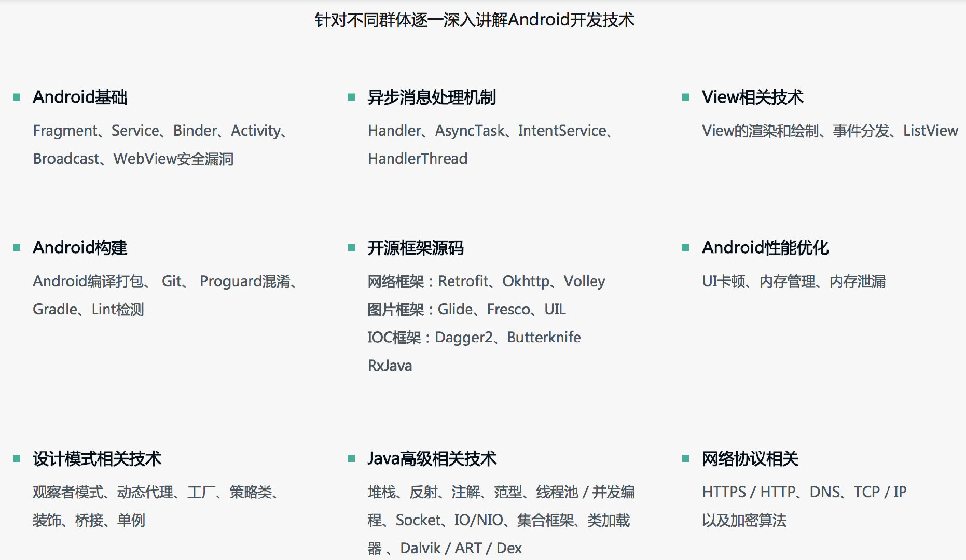This screenshot has width=966, height=560.
Task: Click the square bullet beside Android性能优化
Action: (x=686, y=248)
